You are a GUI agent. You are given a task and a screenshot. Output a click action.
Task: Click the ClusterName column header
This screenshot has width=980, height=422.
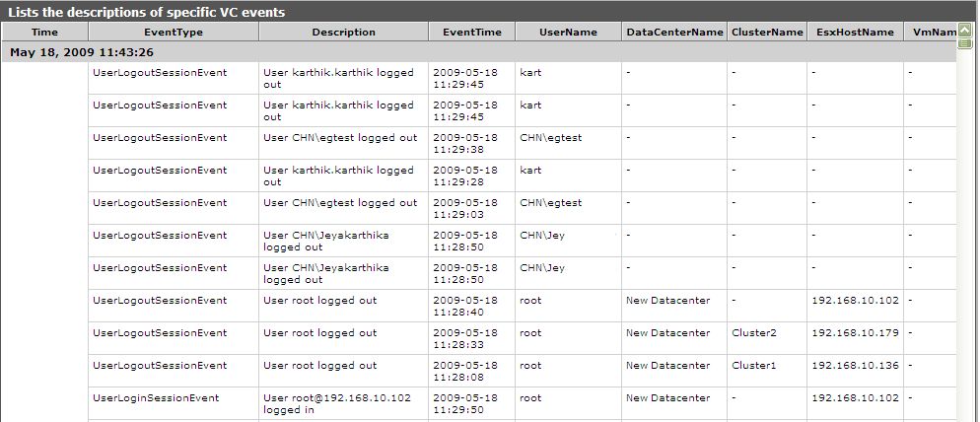pos(767,32)
